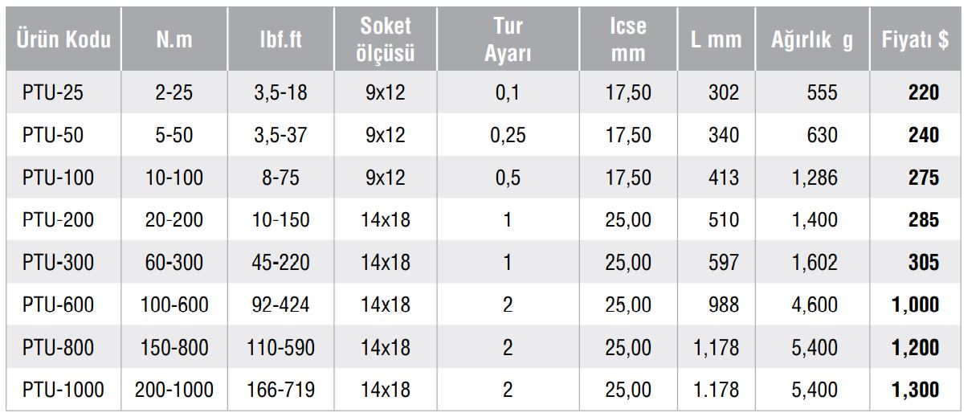980x417 pixels.
Task: Click the Ürün Kodu column header
Action: pos(63,39)
